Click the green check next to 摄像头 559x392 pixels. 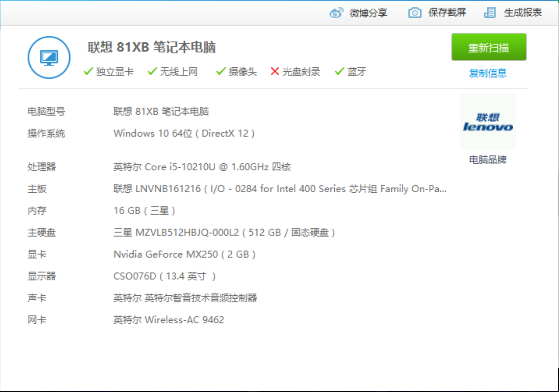(x=221, y=71)
